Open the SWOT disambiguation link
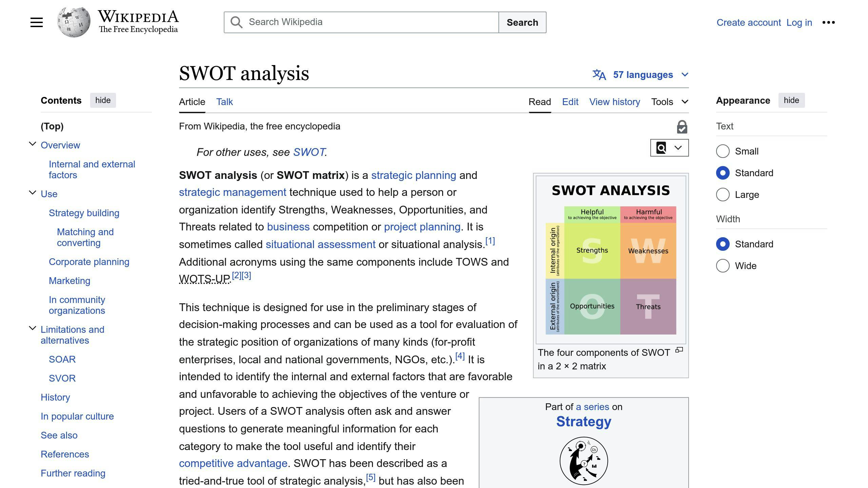 pyautogui.click(x=309, y=152)
